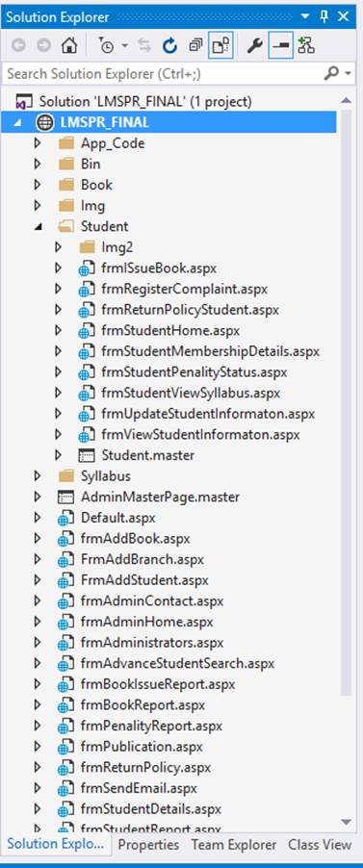Click the vertical scrollbar down arrow
Screen dimensions: 363x868
(x=347, y=822)
